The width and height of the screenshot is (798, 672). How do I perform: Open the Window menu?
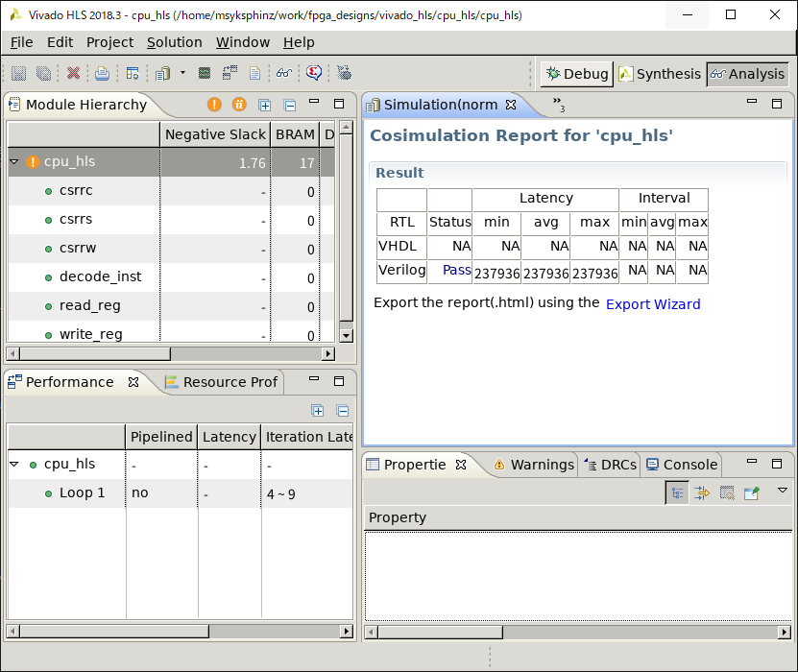click(x=243, y=42)
